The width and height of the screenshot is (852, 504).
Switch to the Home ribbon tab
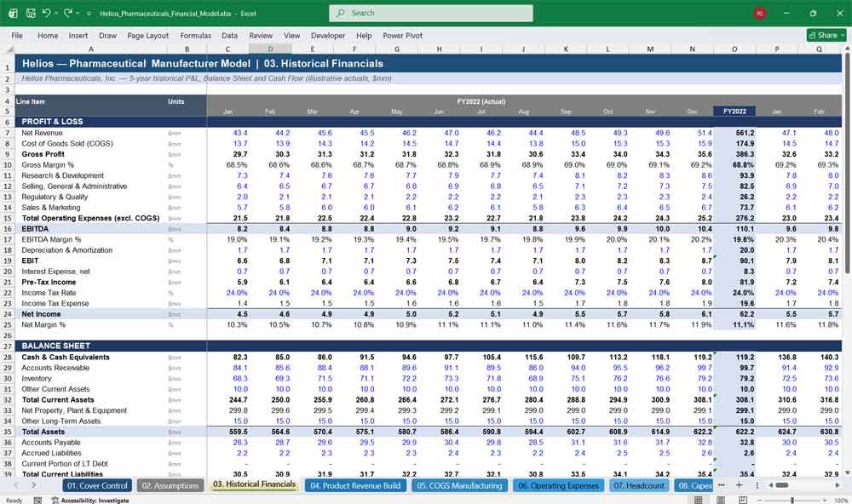[48, 35]
